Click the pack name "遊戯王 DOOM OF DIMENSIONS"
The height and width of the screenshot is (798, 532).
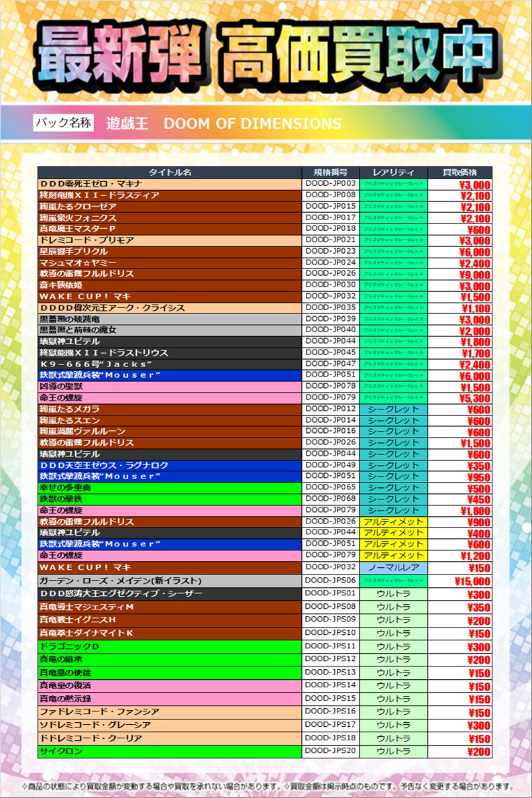224,123
